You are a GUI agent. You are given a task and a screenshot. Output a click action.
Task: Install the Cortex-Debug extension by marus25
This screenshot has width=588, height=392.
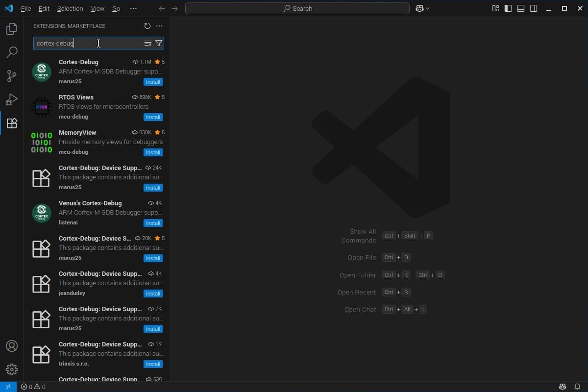tap(153, 82)
